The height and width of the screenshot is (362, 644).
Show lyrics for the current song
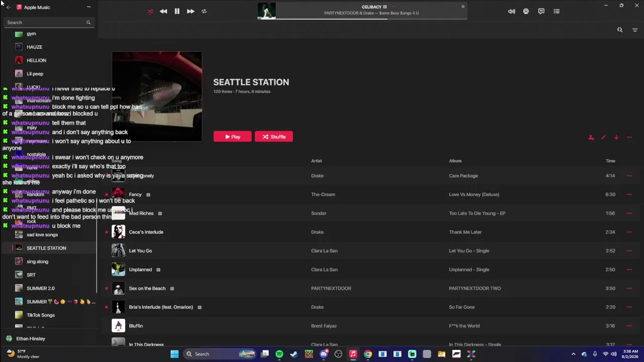tap(541, 11)
